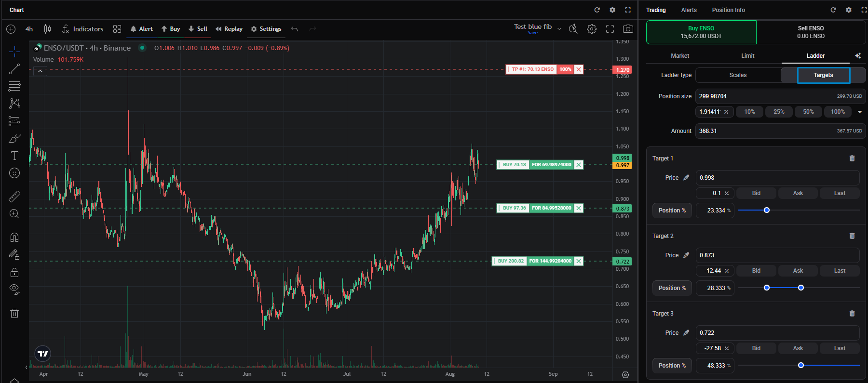
Task: Enter fullscreen mode from chart toolbar
Action: [610, 29]
